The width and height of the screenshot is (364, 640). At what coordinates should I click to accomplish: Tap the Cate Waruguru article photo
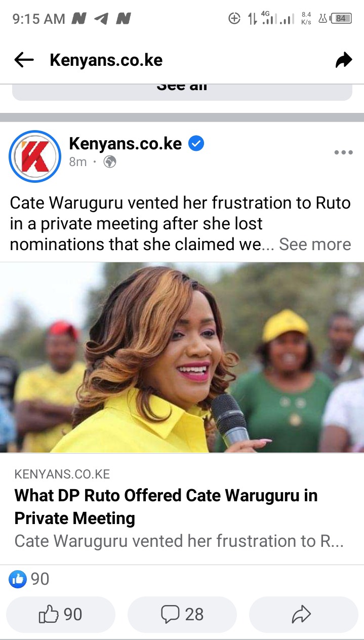point(182,357)
